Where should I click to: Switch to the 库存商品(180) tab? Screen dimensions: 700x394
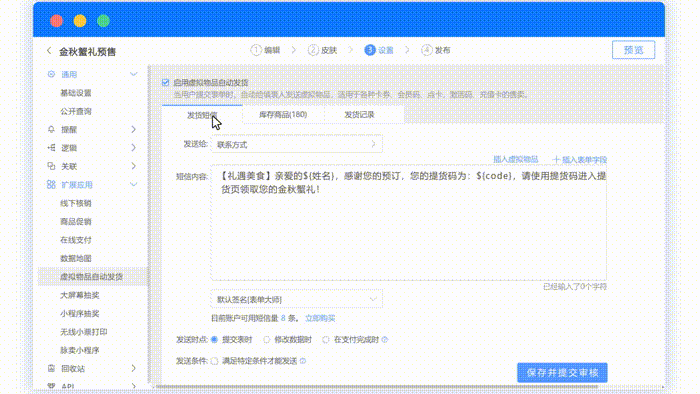pyautogui.click(x=283, y=115)
